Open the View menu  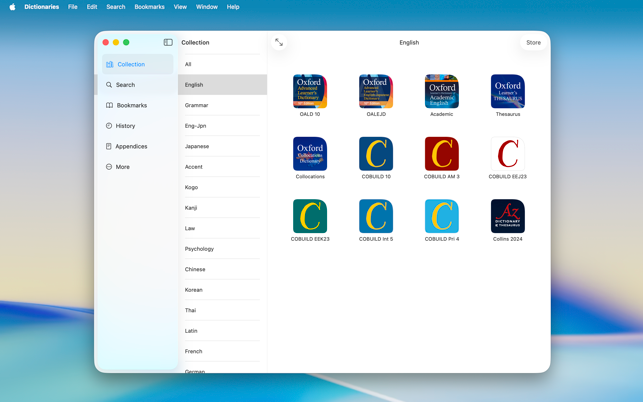coord(180,7)
